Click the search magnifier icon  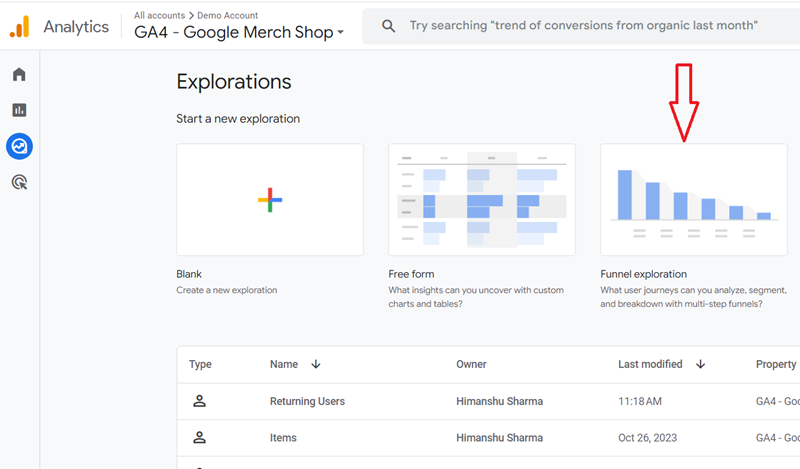pos(388,25)
